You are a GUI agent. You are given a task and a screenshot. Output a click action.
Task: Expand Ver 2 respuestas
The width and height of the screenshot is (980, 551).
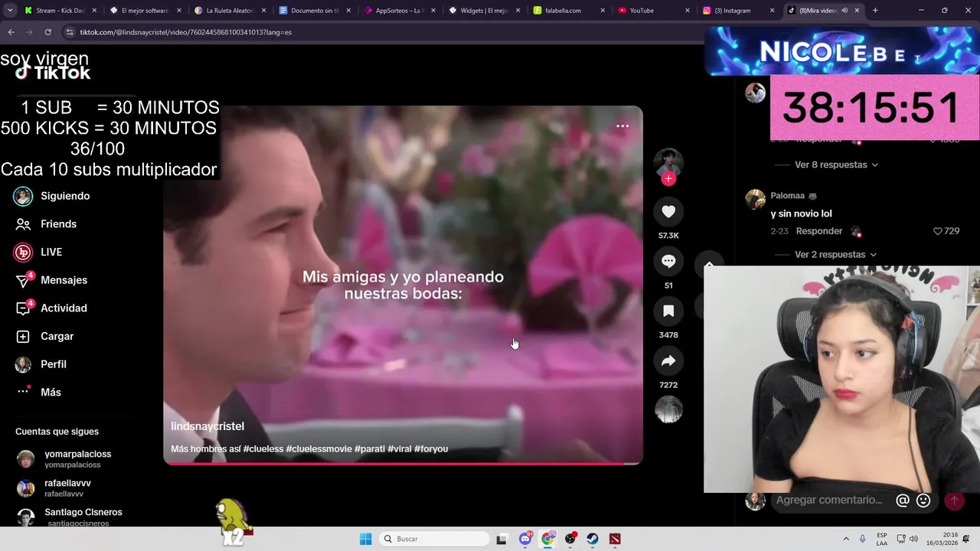[x=836, y=255]
